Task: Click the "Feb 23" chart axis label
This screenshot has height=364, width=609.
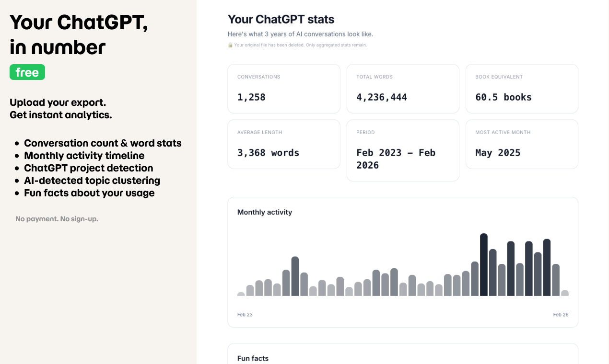Action: pos(245,315)
